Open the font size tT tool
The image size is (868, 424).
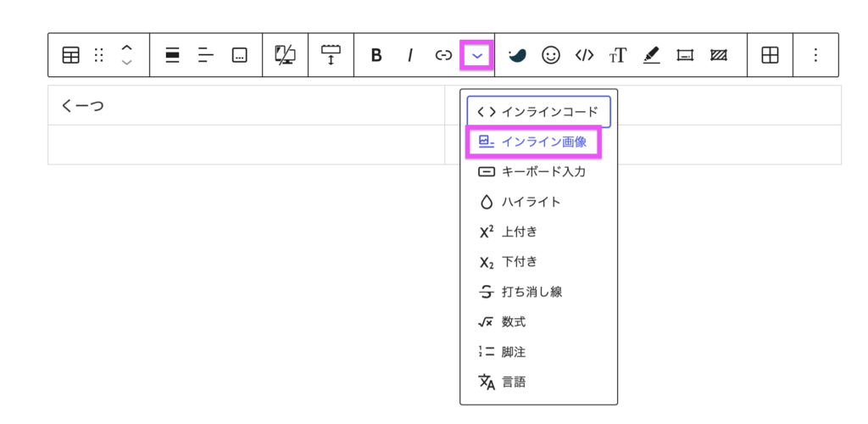[618, 55]
